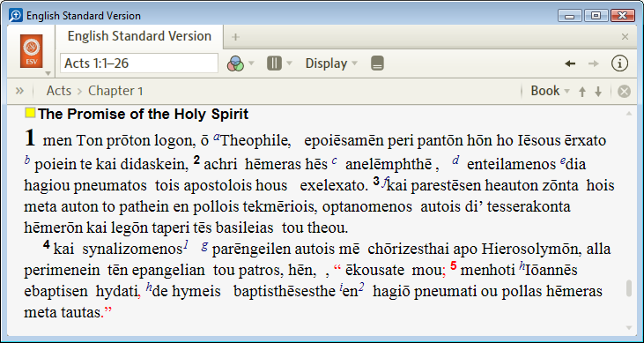
Task: Open the visual filters three-circles icon
Action: [235, 63]
